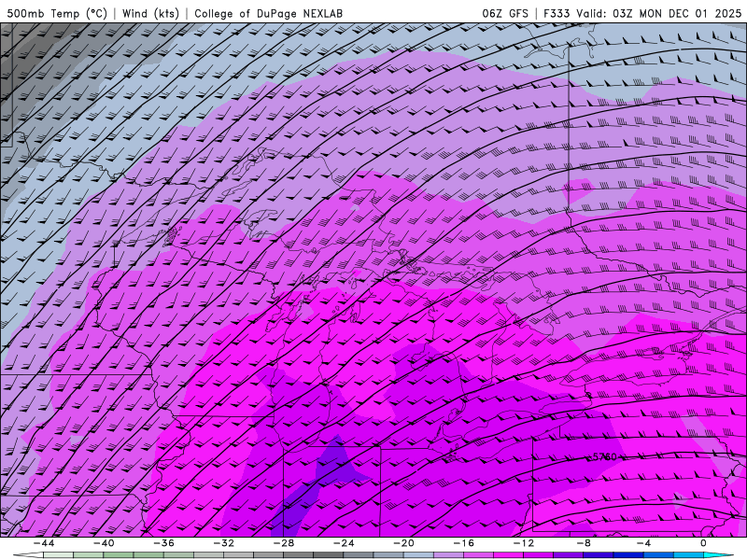Image resolution: width=747 pixels, height=560 pixels.
Task: Click the -20 colorbar tick label
Action: click(403, 543)
